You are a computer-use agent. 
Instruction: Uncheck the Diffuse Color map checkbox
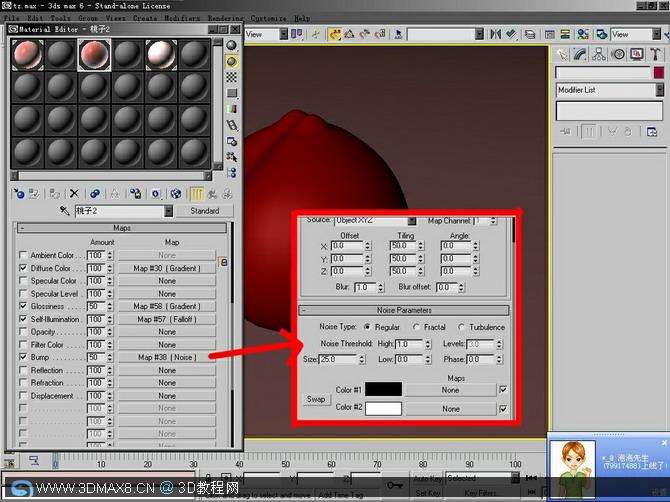click(23, 268)
